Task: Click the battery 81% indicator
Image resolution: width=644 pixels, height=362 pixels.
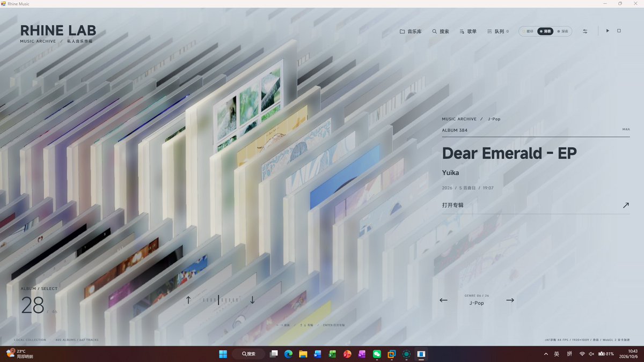Action: (x=606, y=354)
